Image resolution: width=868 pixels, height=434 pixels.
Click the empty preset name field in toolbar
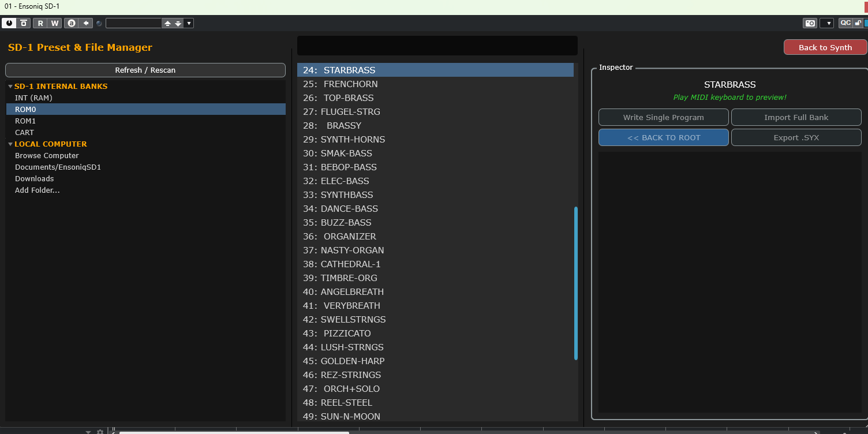point(134,23)
